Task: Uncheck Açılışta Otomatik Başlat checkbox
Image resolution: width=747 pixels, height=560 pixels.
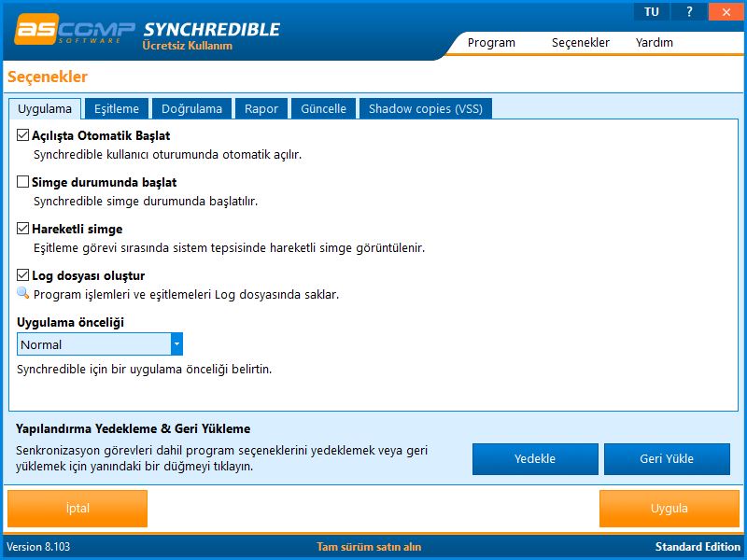Action: 22,135
